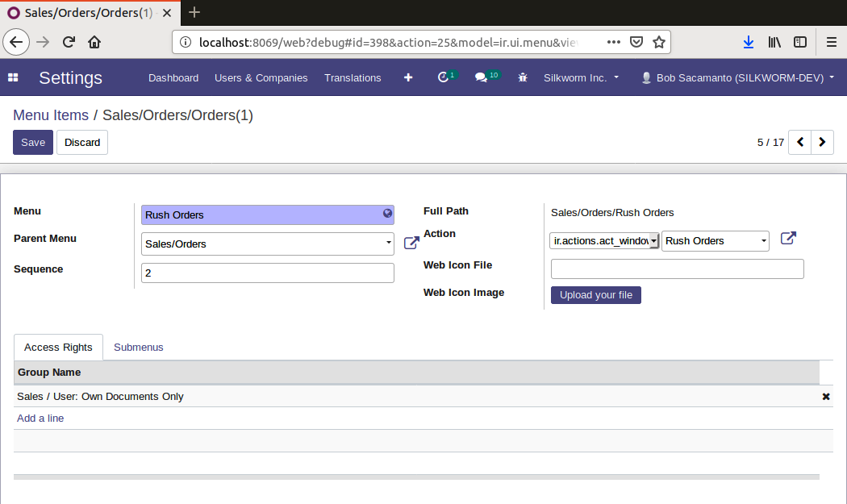Click the plus icon in navbar
The image size is (847, 504).
pos(408,77)
